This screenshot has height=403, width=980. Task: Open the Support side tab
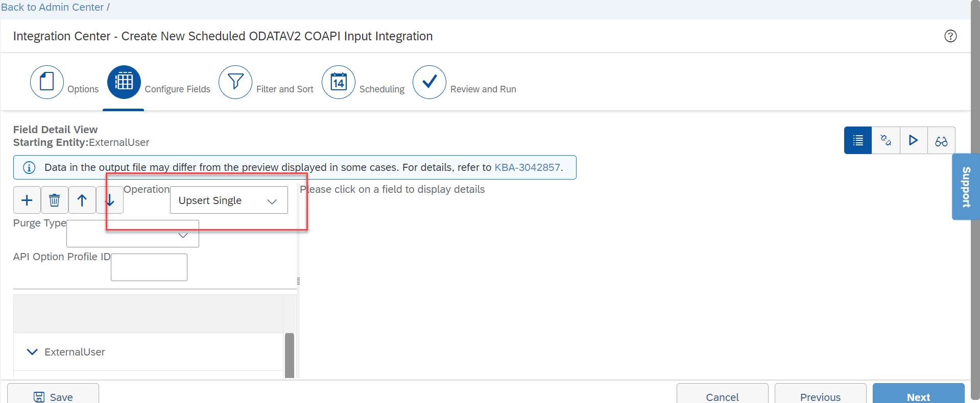[966, 187]
